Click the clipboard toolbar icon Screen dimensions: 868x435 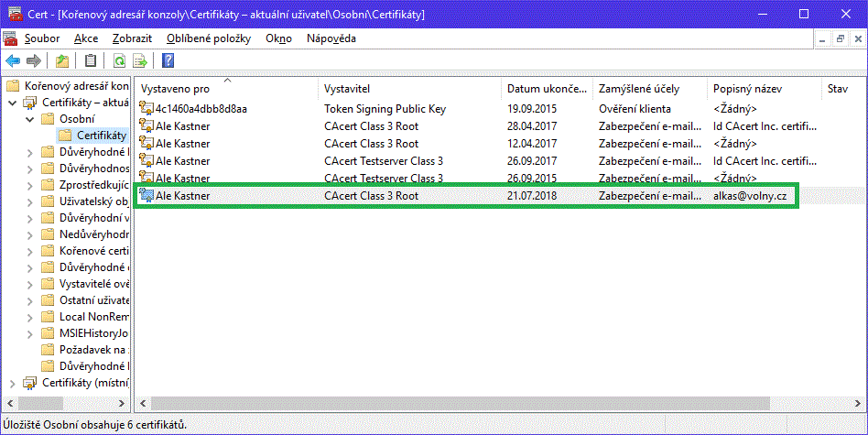pos(90,61)
